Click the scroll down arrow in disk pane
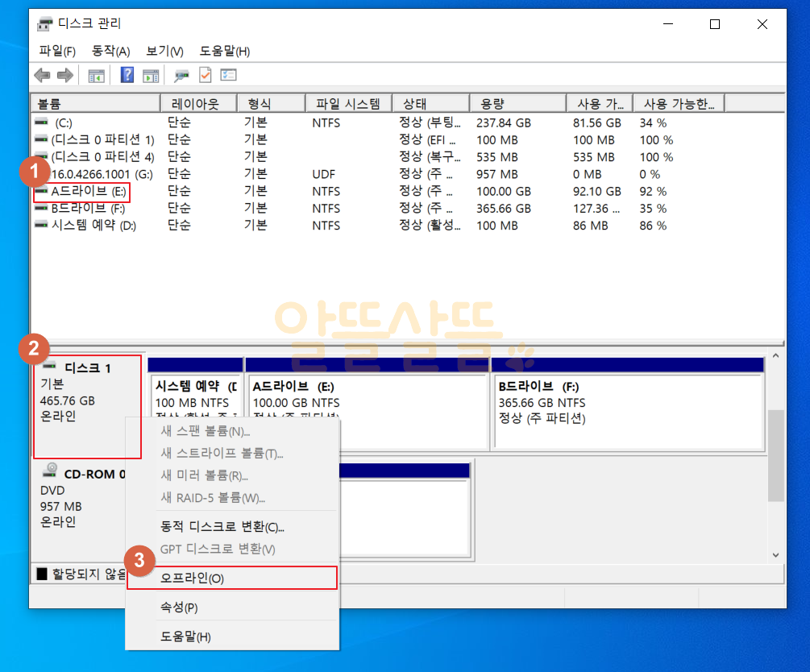Screen dimensions: 810x672 pyautogui.click(x=776, y=555)
